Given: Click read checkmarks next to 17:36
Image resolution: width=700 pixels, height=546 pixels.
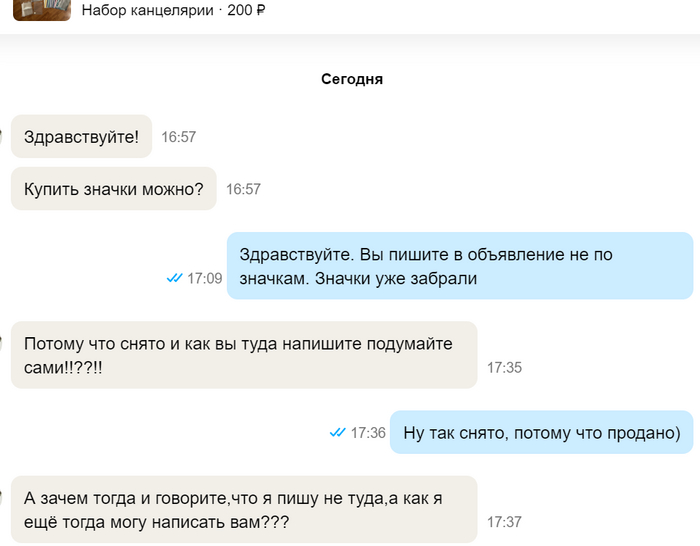Looking at the screenshot, I should [337, 433].
